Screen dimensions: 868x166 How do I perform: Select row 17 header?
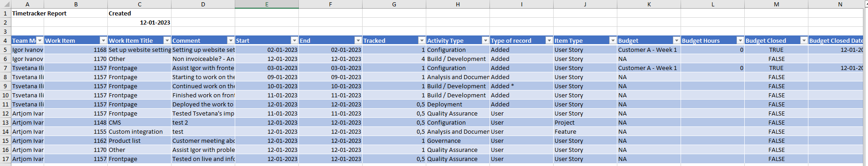[x=5, y=159]
